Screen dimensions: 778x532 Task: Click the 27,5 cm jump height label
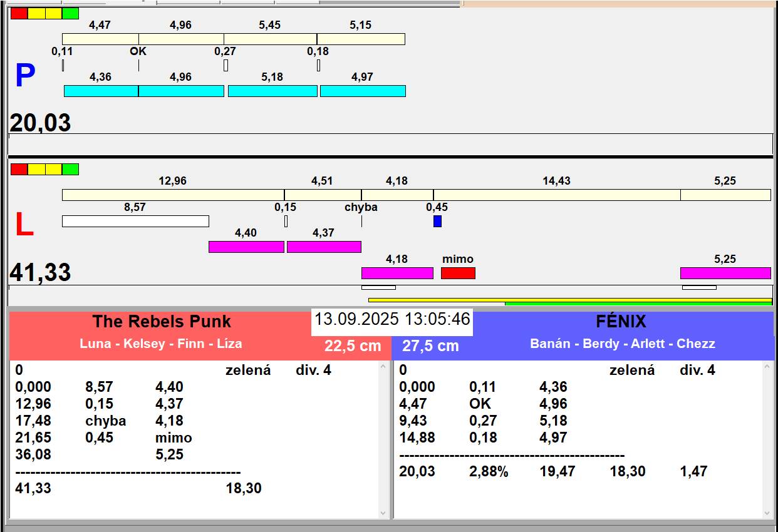pos(430,346)
